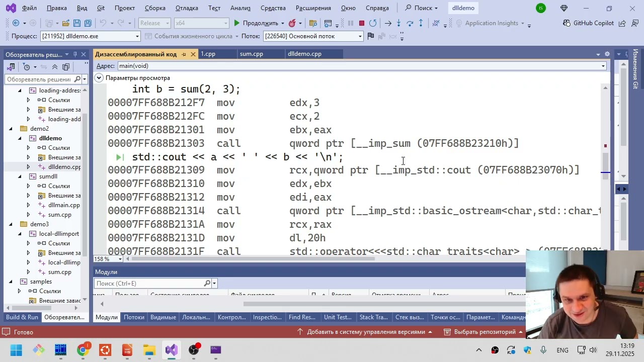644x362 pixels.
Task: Toggle the thread flag icon
Action: (x=371, y=36)
